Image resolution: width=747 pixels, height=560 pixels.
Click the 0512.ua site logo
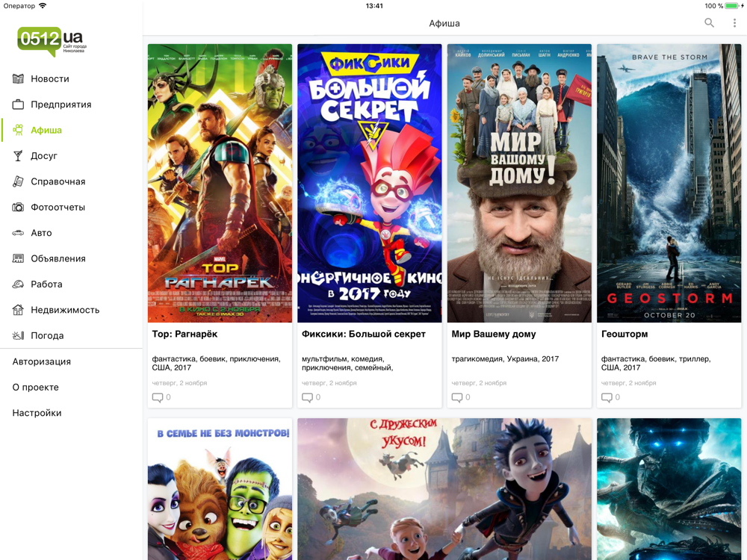point(52,41)
